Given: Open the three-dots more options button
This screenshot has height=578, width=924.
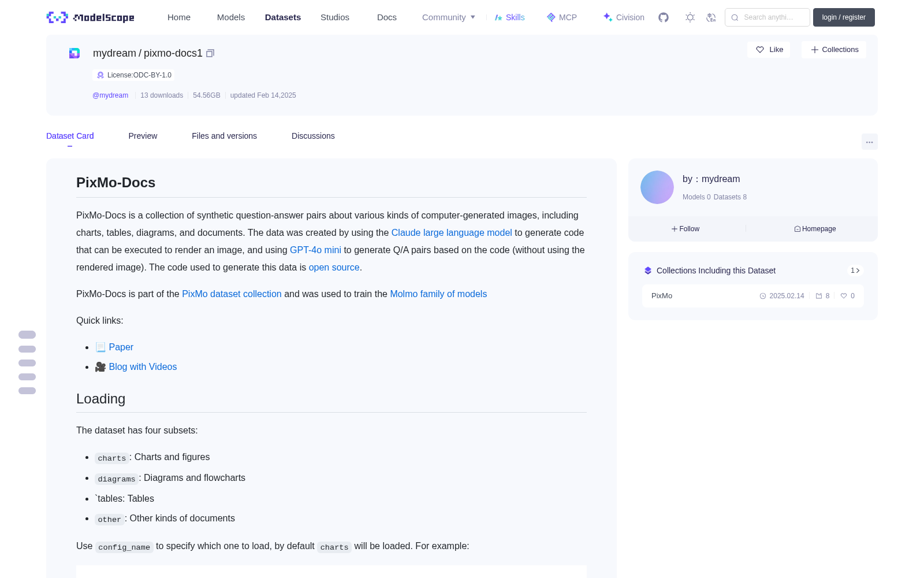Looking at the screenshot, I should coord(870,142).
